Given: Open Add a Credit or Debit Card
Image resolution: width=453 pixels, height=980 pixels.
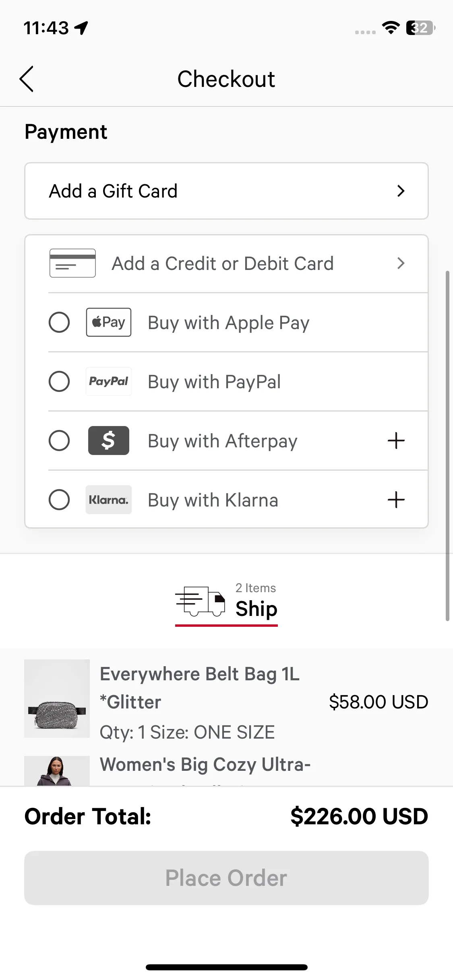Looking at the screenshot, I should point(223,264).
